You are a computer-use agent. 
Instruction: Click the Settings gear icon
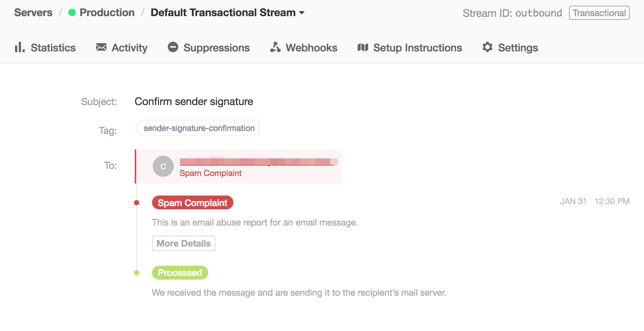(x=488, y=47)
